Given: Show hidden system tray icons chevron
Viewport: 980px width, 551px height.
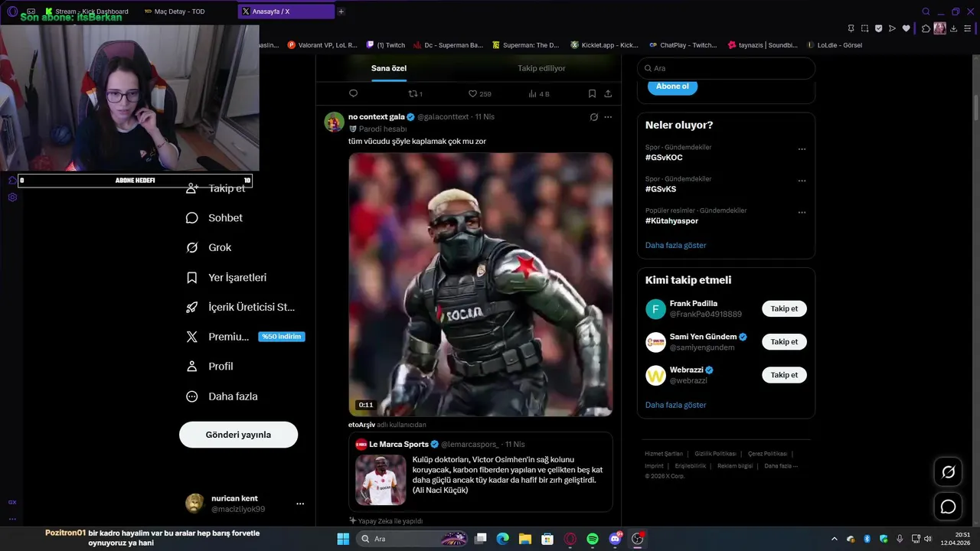Looking at the screenshot, I should click(835, 539).
